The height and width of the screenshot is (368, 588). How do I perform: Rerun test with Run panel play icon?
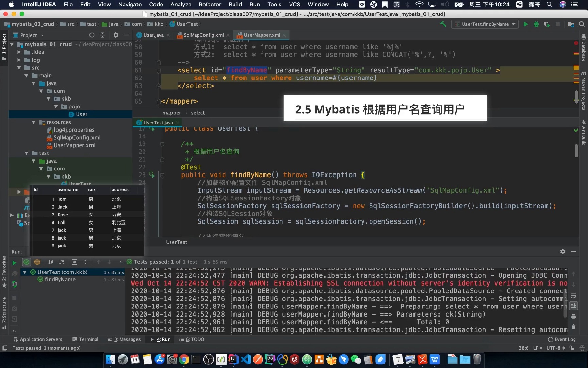(14, 263)
